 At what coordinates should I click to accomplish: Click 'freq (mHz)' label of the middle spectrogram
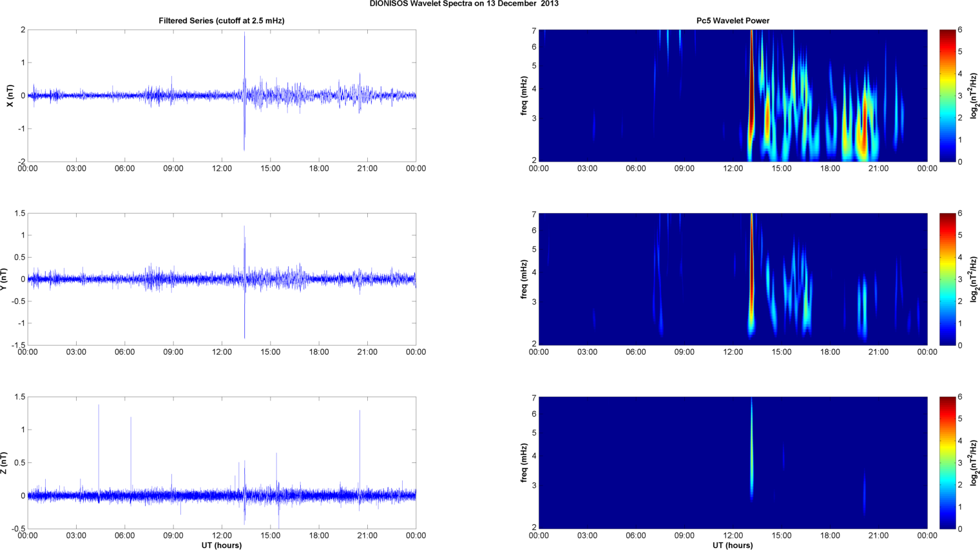pyautogui.click(x=524, y=279)
